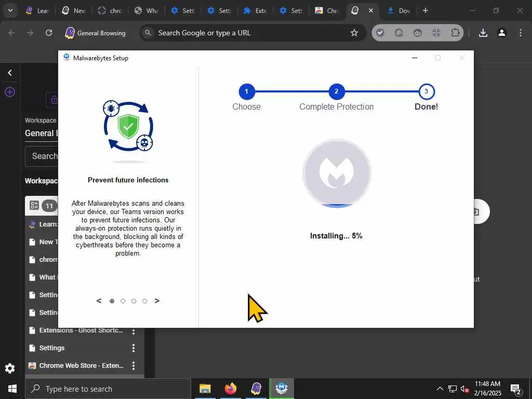
Task: Switch to the 'Exte' extensions tab
Action: click(x=256, y=10)
